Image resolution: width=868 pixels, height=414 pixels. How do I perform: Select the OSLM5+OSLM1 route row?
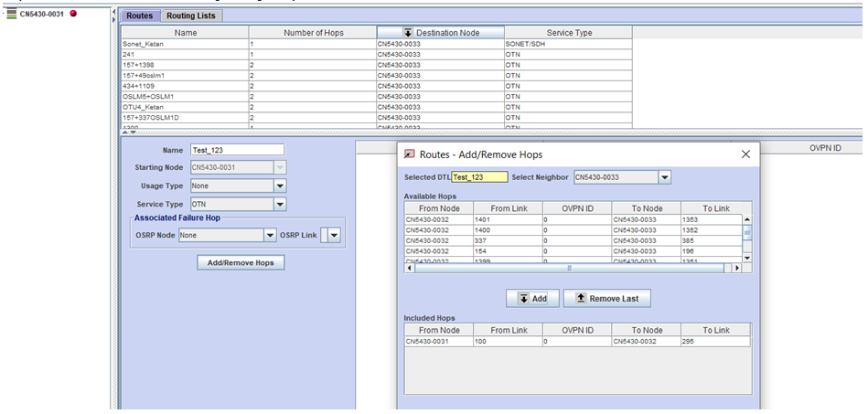tap(377, 96)
